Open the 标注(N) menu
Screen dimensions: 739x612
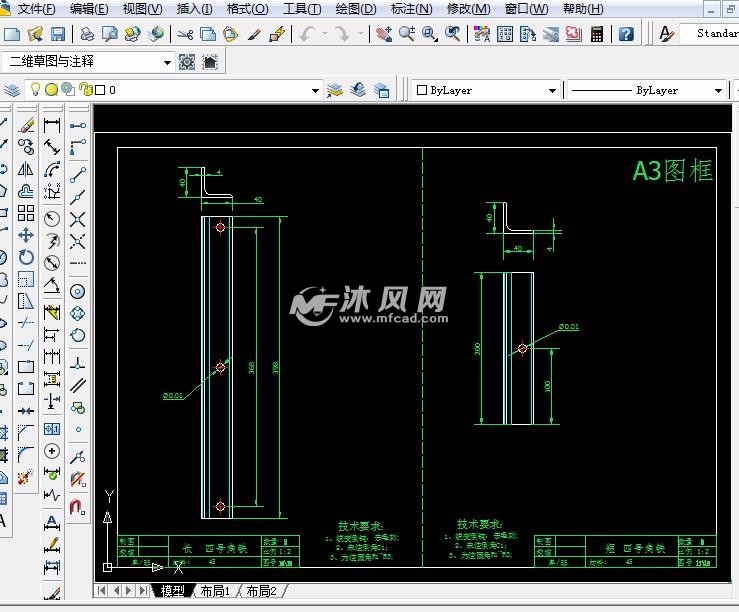point(411,8)
